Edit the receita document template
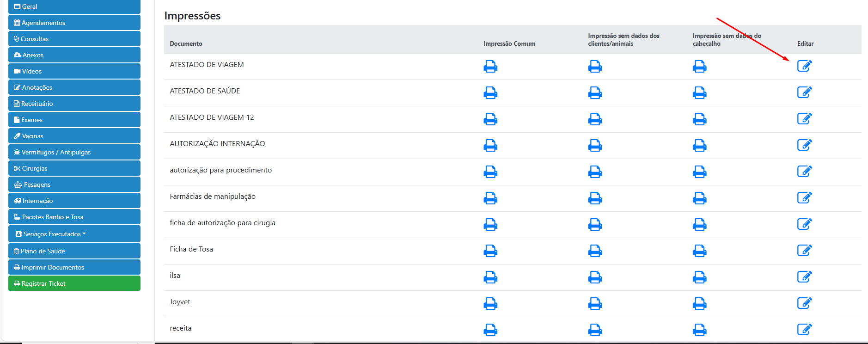The height and width of the screenshot is (344, 868). [804, 330]
